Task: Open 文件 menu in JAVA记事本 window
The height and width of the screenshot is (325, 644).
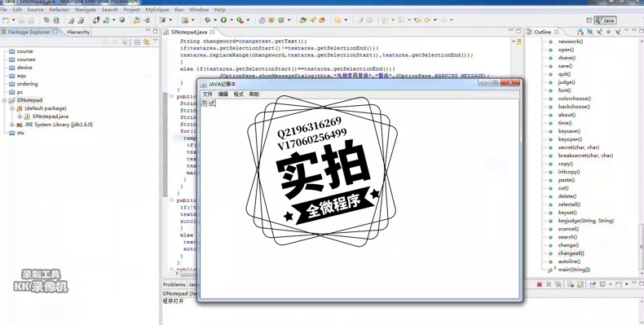Action: click(x=207, y=94)
